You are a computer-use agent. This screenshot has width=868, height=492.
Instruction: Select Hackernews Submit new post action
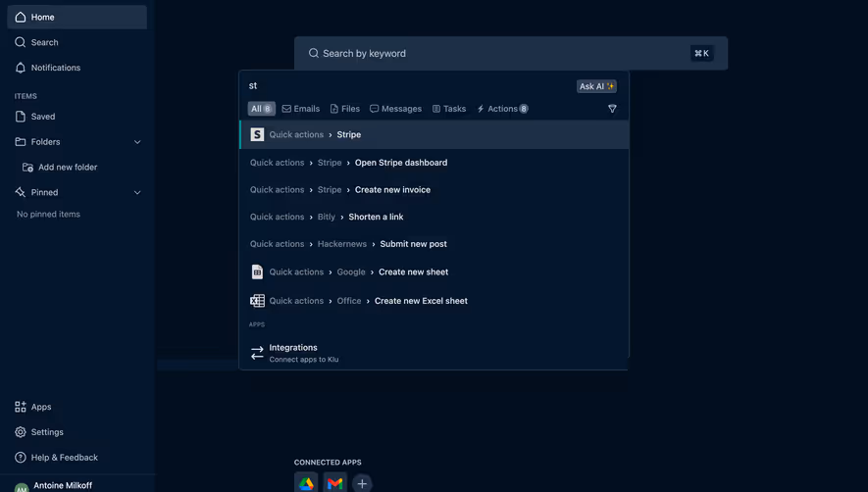434,243
